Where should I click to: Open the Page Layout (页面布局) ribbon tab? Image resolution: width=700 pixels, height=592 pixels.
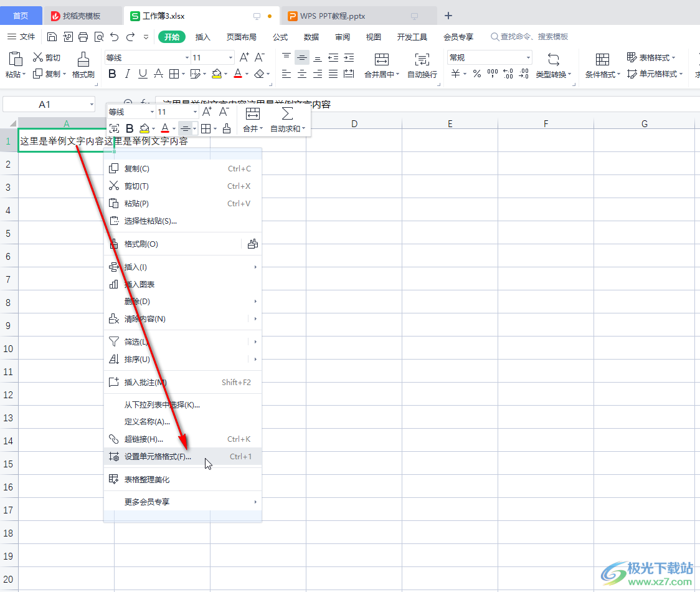(x=242, y=37)
